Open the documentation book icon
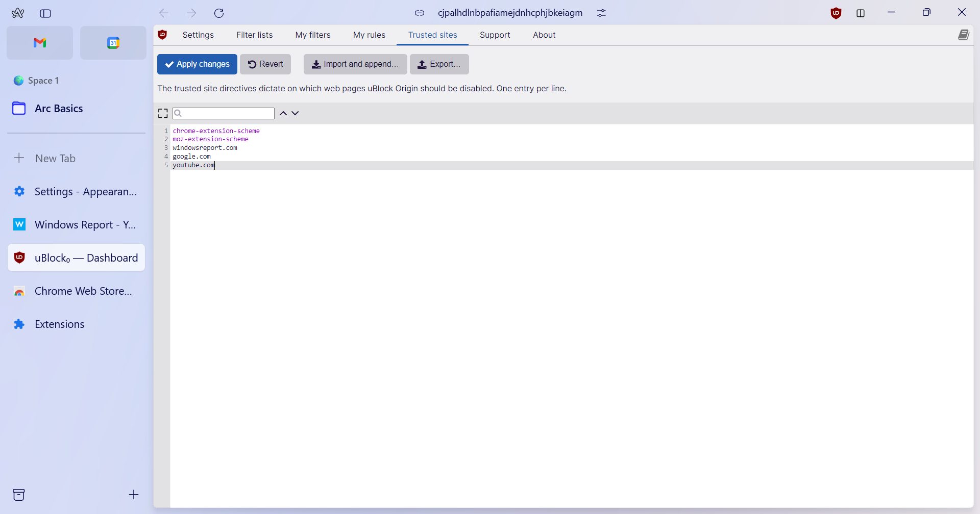980x514 pixels. [963, 35]
